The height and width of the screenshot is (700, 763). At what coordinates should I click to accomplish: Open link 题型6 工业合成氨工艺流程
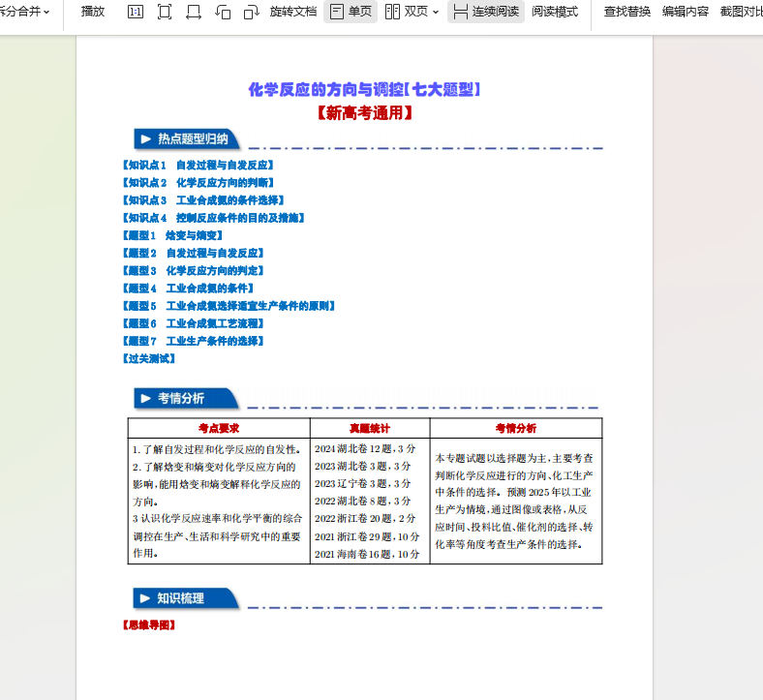click(194, 323)
